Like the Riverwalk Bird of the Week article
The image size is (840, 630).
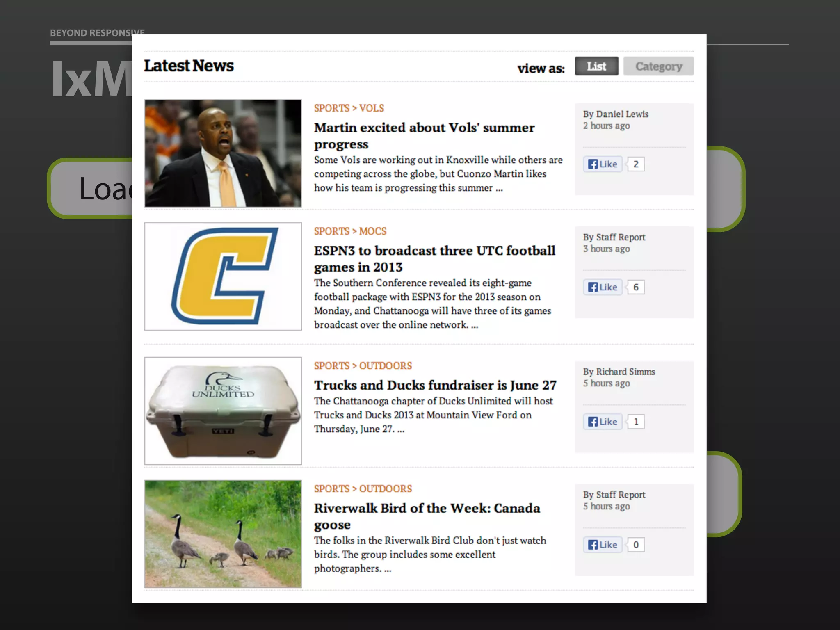(603, 545)
